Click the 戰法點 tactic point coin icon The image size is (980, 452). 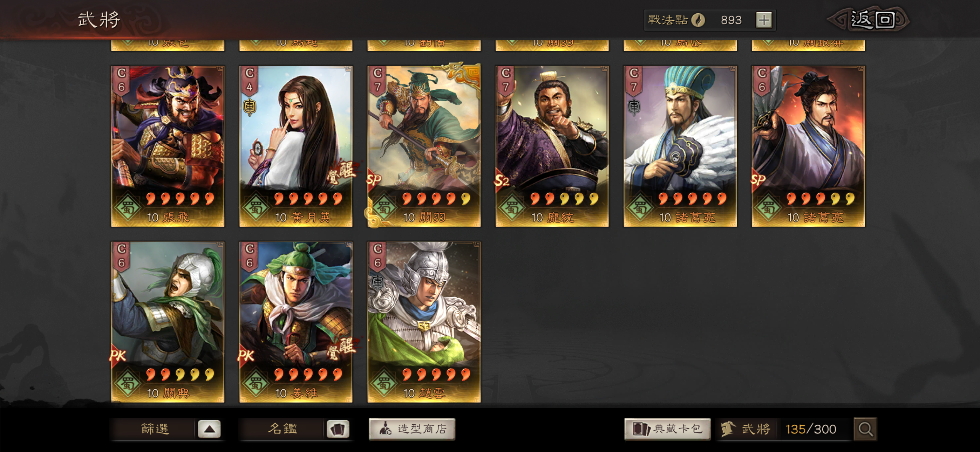click(698, 20)
